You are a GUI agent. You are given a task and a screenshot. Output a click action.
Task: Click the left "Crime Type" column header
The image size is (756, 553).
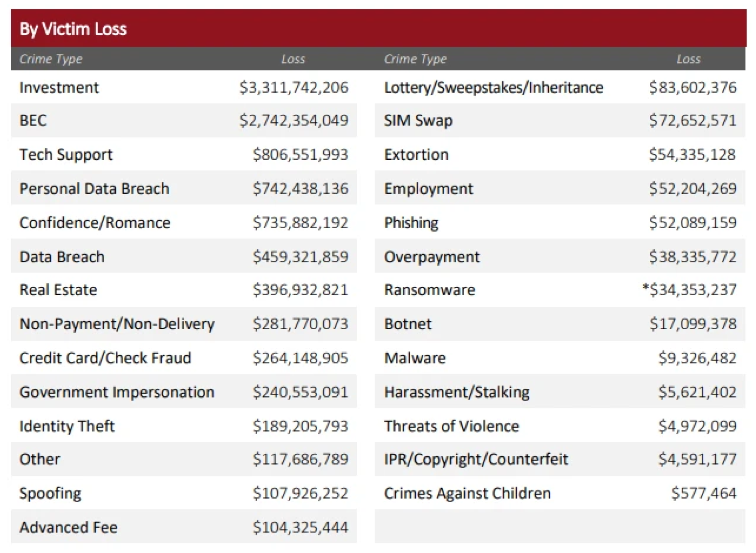pyautogui.click(x=51, y=59)
